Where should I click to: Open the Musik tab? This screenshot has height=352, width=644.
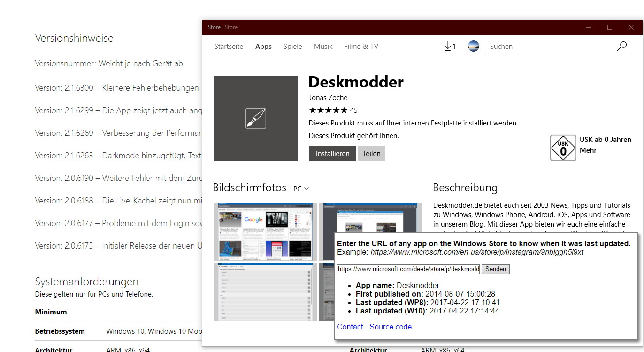323,47
